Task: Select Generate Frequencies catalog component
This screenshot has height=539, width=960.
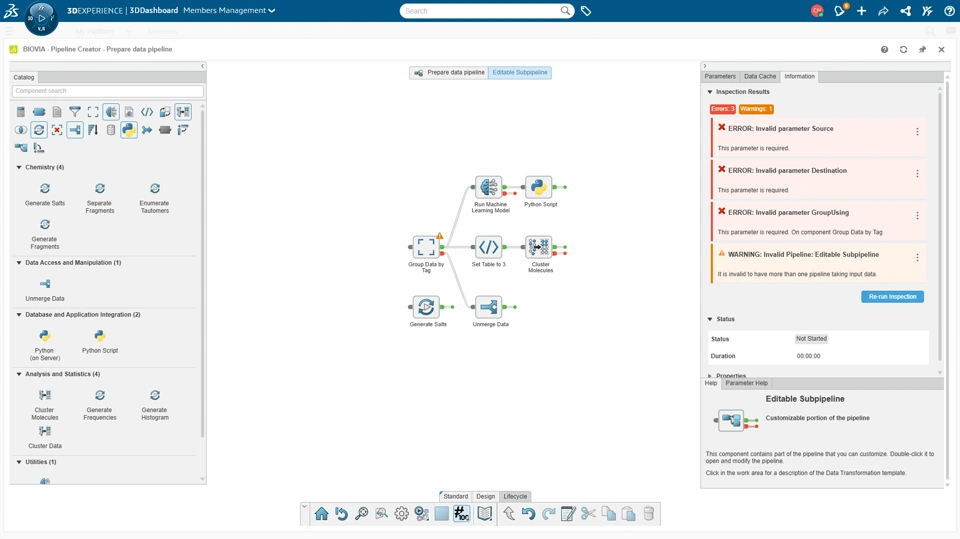Action: 100,404
